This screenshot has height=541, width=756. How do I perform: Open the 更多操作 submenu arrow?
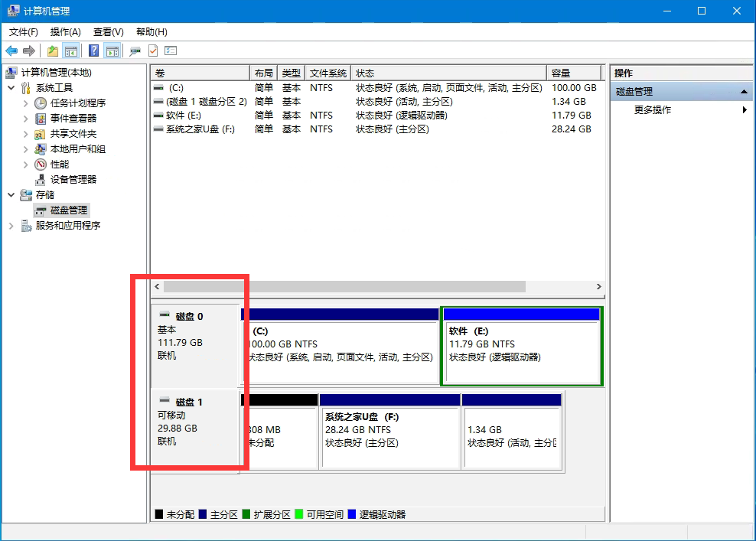pyautogui.click(x=743, y=109)
